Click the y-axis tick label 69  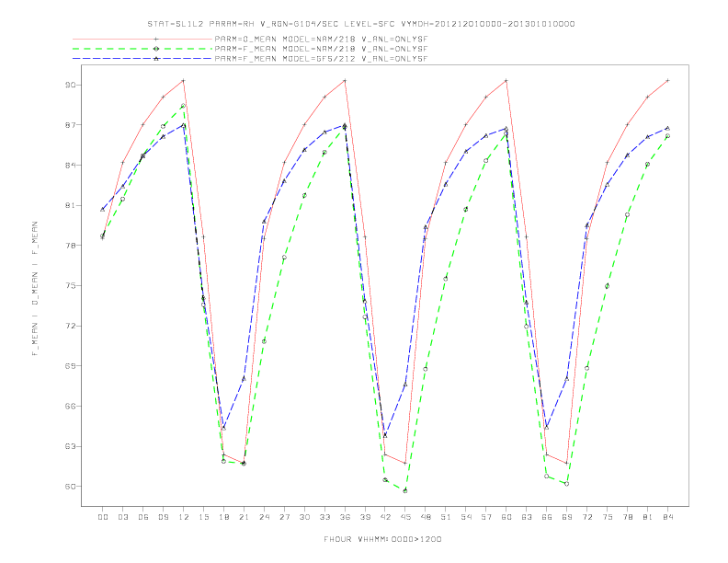[70, 365]
